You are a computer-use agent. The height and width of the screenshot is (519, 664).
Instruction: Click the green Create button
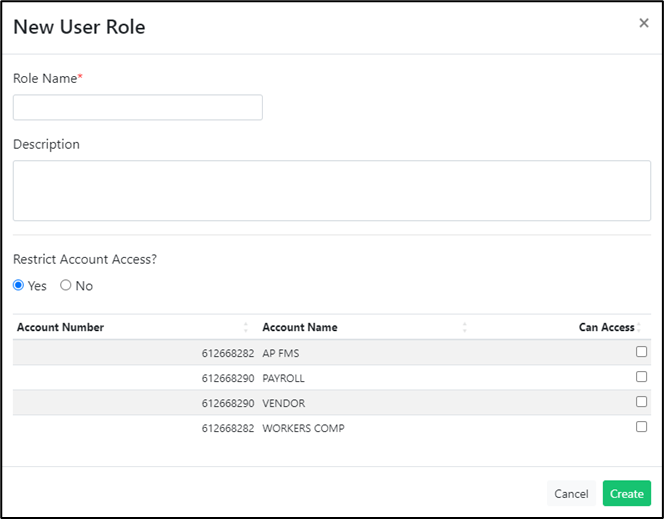627,493
